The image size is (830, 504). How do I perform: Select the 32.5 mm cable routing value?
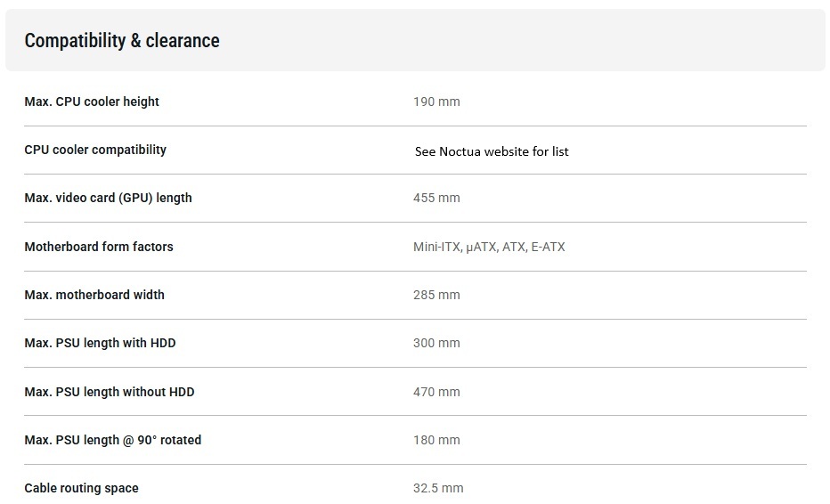(x=438, y=488)
